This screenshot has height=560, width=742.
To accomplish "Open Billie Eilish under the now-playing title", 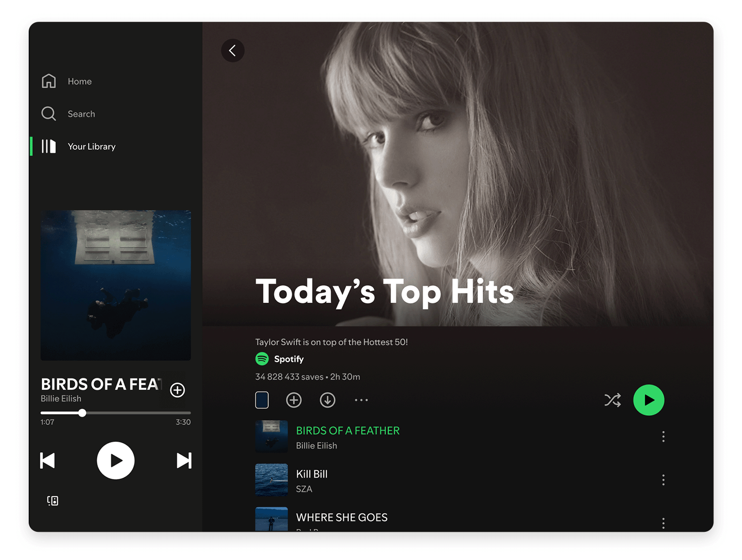I will [61, 399].
